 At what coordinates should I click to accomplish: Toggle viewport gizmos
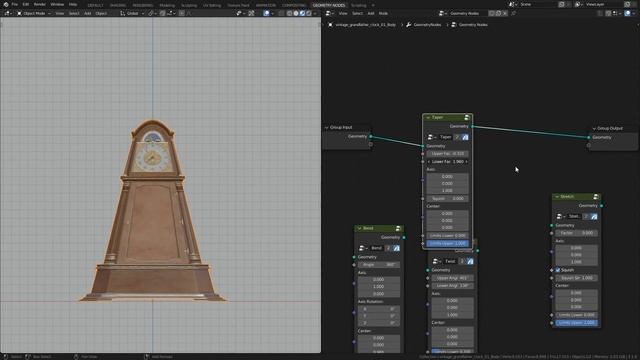pyautogui.click(x=251, y=13)
